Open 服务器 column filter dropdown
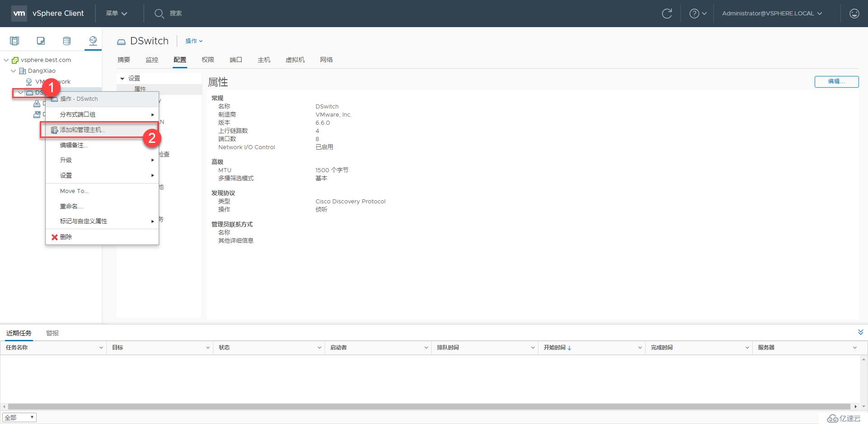This screenshot has height=424, width=868. pos(855,348)
